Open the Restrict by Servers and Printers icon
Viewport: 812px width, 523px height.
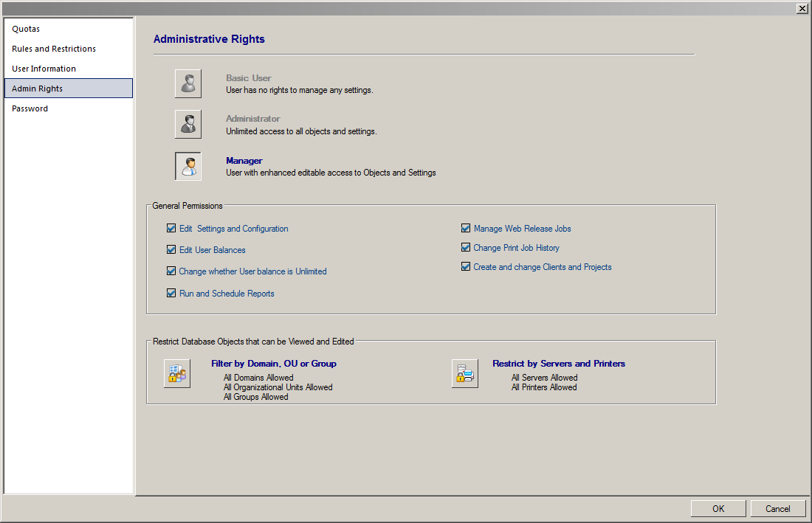tap(465, 373)
